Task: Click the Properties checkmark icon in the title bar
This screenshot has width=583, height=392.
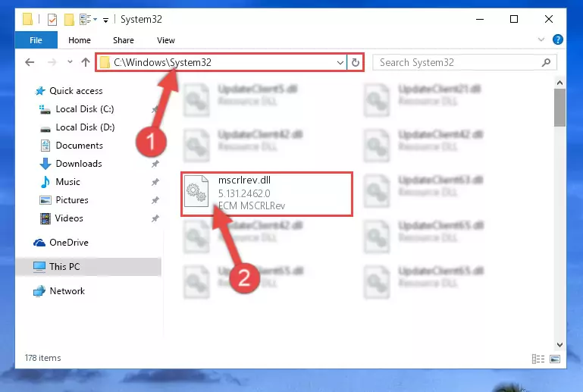Action: click(x=52, y=20)
